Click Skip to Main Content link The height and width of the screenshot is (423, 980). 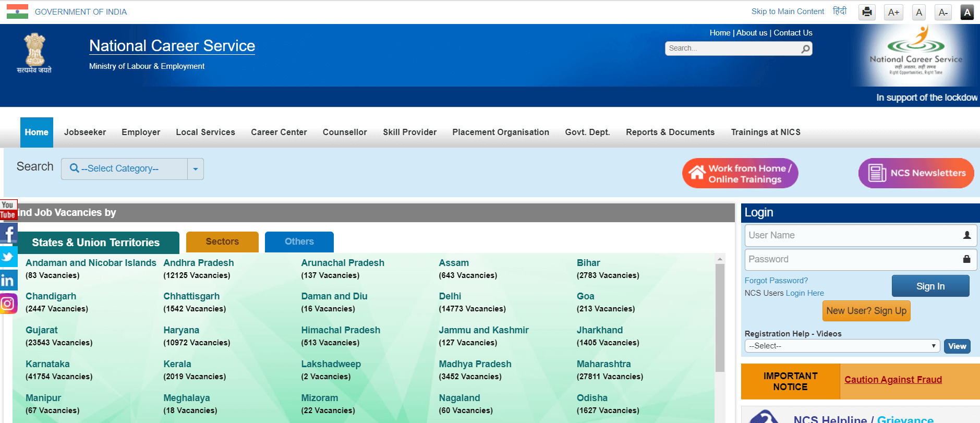point(788,11)
